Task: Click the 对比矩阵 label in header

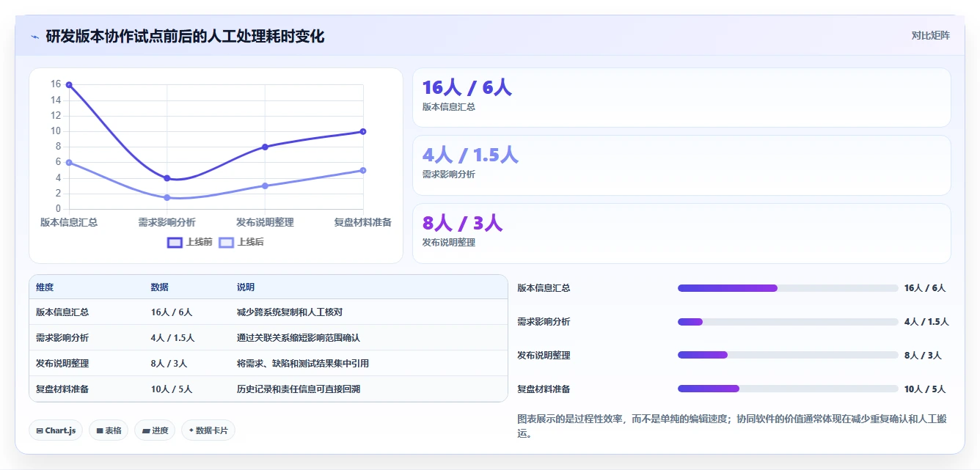Action: tap(930, 36)
